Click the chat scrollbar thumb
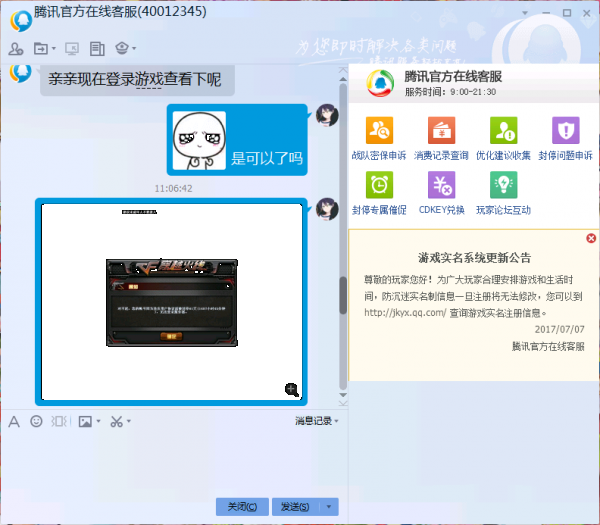Viewport: 600px width, 525px height. tap(343, 295)
